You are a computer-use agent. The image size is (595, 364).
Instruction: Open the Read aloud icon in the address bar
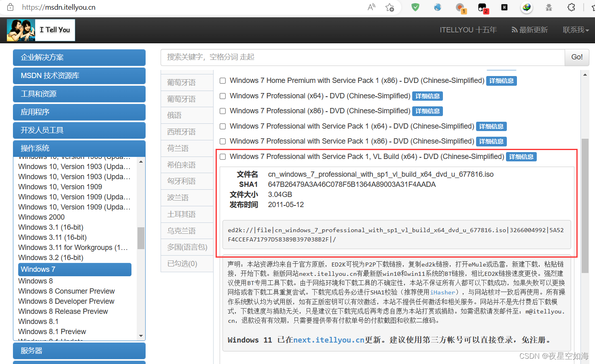371,7
